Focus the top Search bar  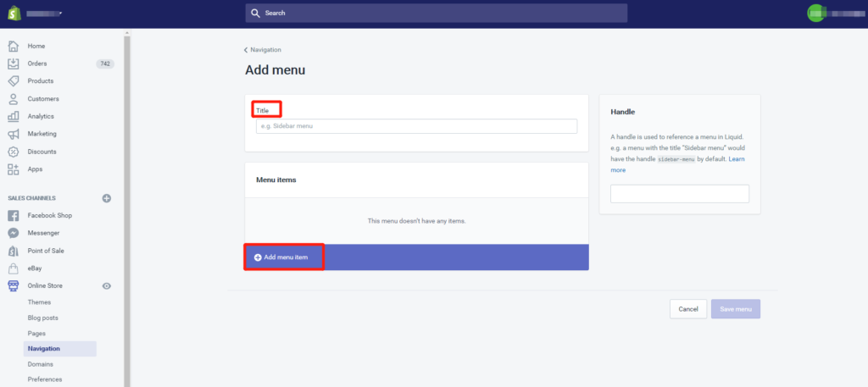click(x=437, y=13)
